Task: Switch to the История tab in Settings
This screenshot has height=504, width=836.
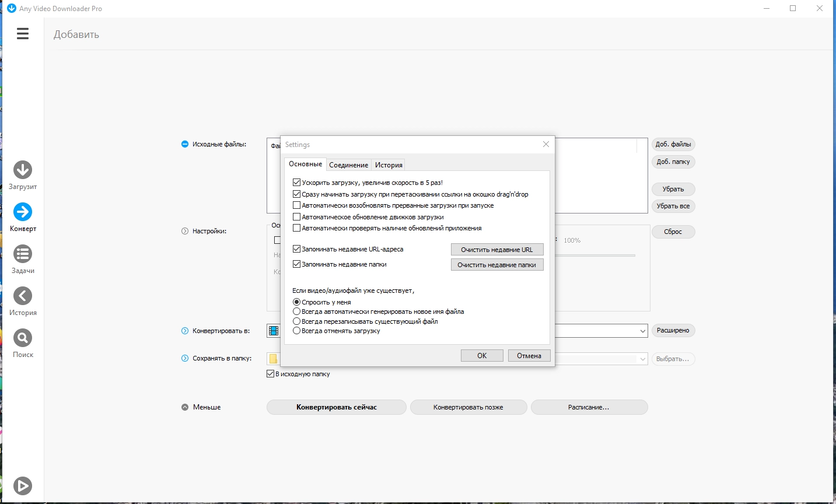Action: coord(389,165)
